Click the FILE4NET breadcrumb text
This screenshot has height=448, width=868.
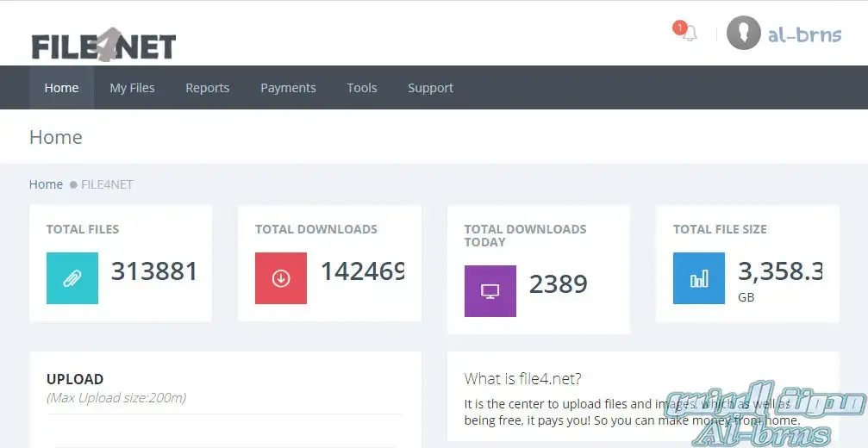pos(107,184)
